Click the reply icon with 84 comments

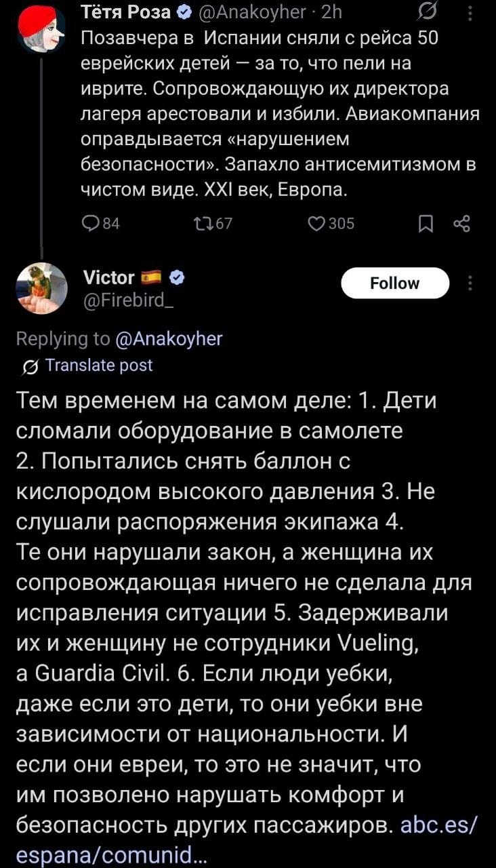(90, 224)
